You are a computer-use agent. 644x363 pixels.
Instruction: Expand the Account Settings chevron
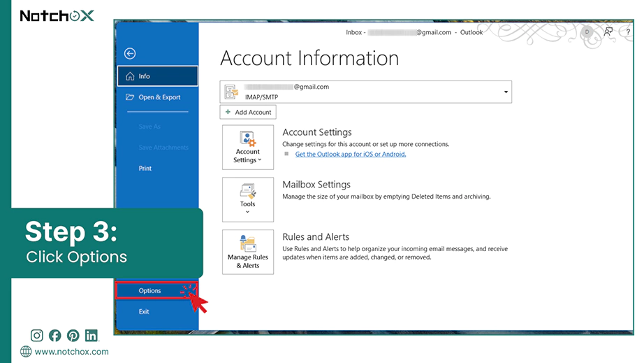tap(260, 160)
